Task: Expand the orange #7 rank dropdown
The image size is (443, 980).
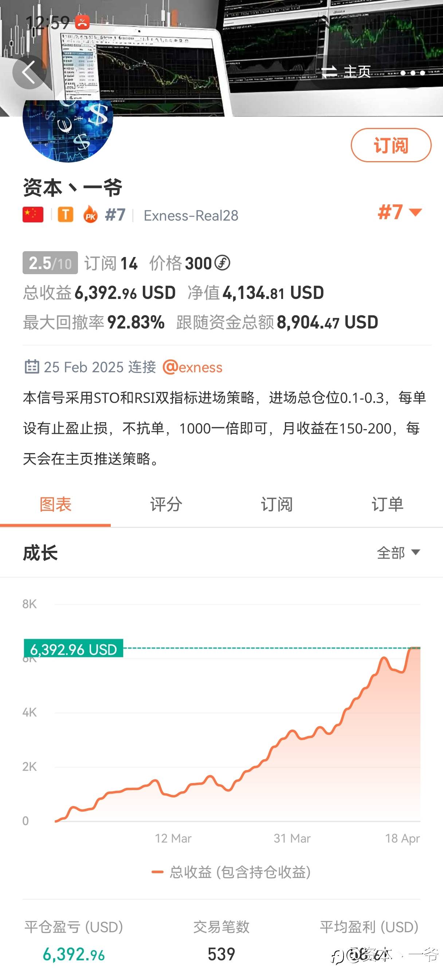Action: (400, 212)
